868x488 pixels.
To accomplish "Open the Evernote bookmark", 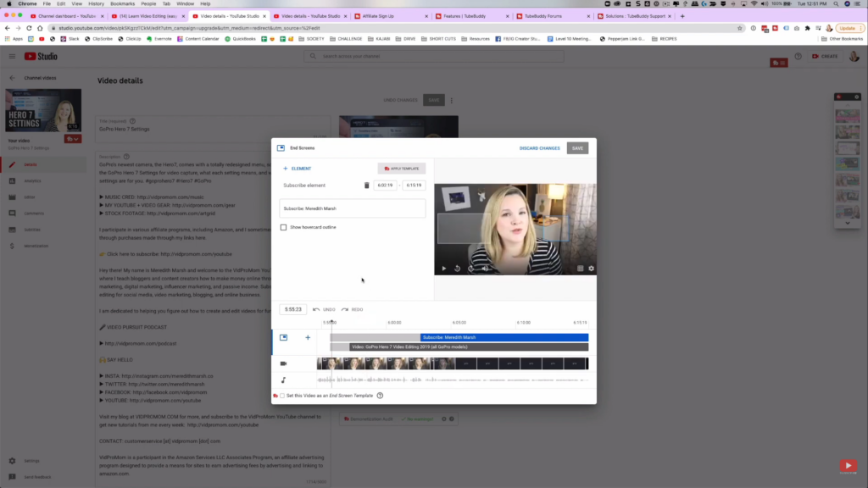I will pos(159,39).
